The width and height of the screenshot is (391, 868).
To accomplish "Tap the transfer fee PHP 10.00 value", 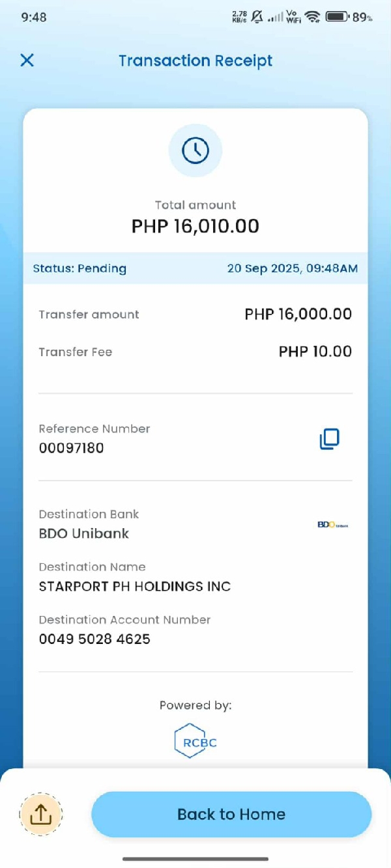I will tap(315, 352).
